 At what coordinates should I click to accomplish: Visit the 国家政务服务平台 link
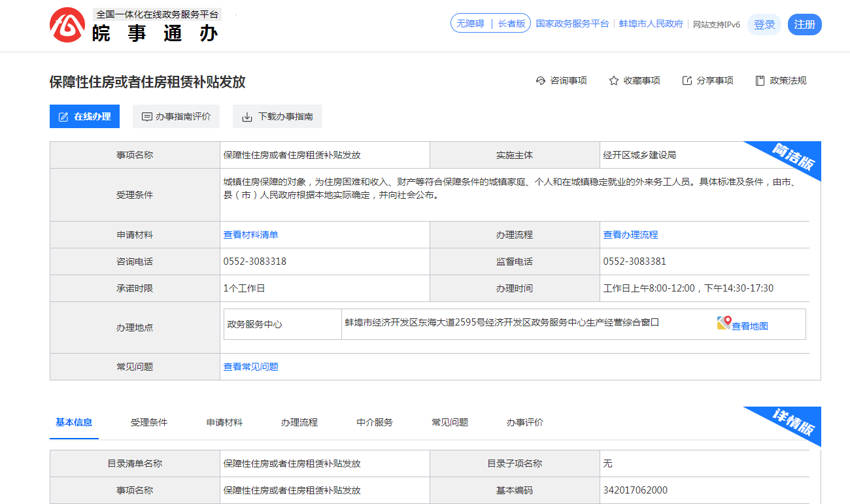click(x=572, y=24)
